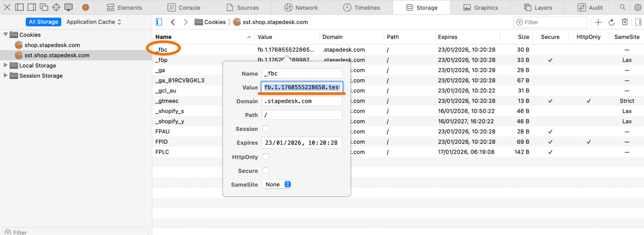This screenshot has width=644, height=235.
Task: Click the device settings monitor icon
Action: click(x=68, y=7)
